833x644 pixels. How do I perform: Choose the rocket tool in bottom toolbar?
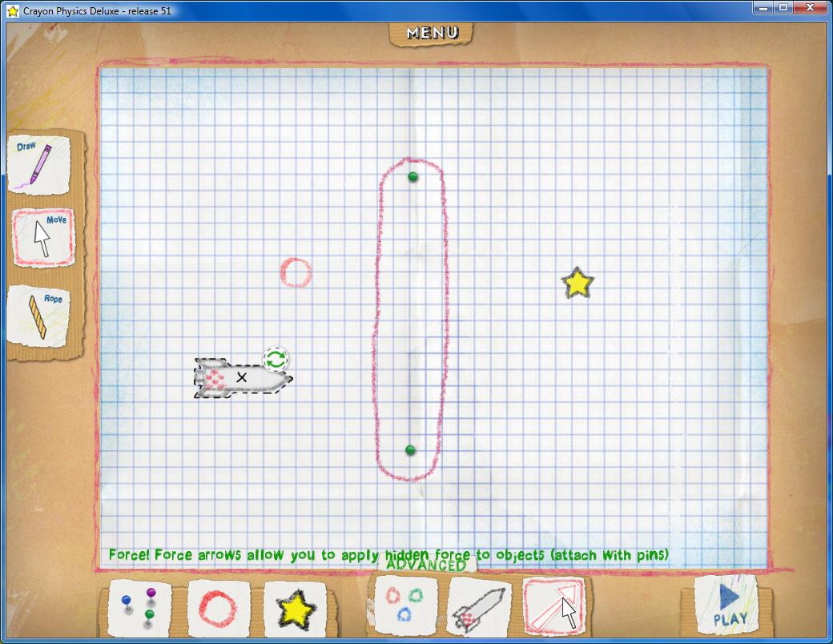[x=479, y=607]
